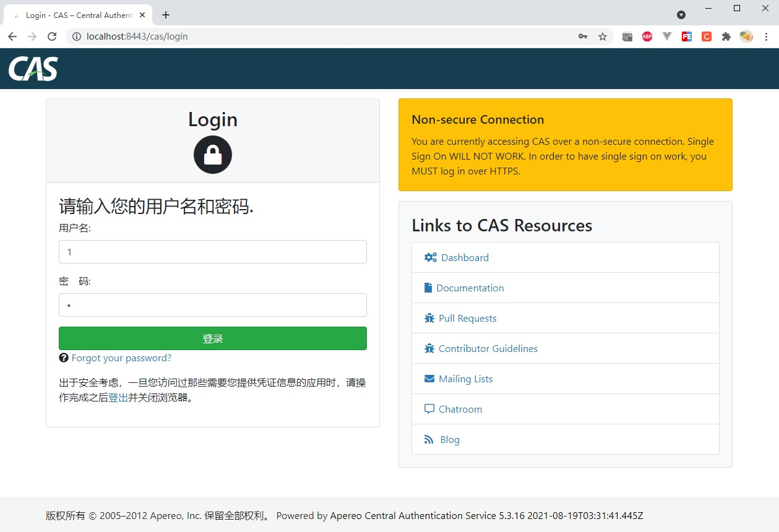
Task: Open the Forgot your password link
Action: pos(121,358)
